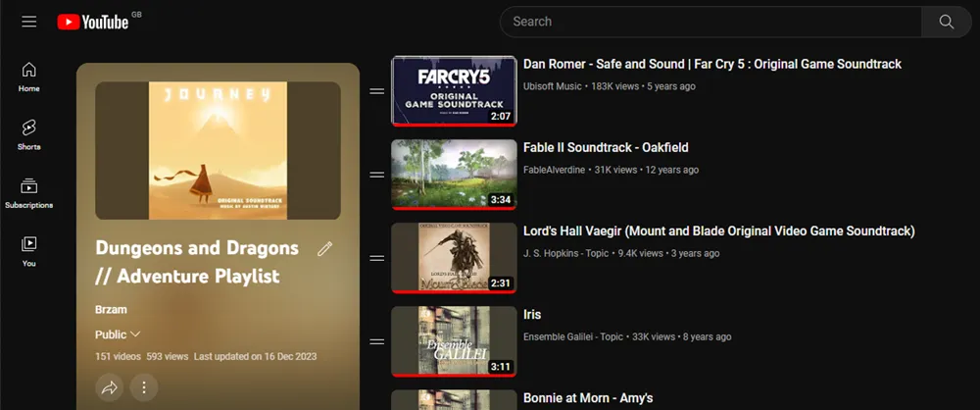Grab the reorder handle beside Iris video
The width and height of the screenshot is (980, 410).
click(377, 341)
